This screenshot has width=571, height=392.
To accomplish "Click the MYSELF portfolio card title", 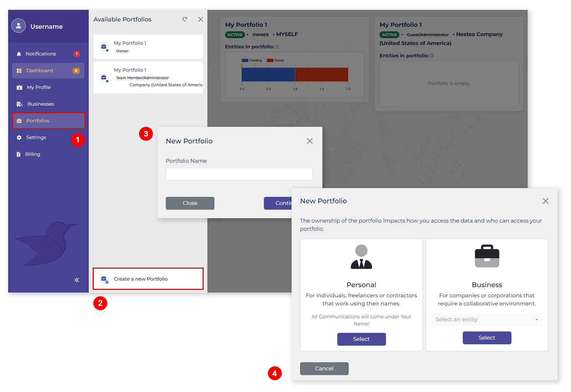I will pyautogui.click(x=246, y=25).
